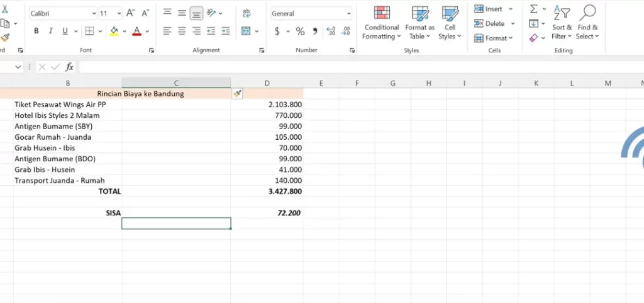Decrease Decimal places
Image resolution: width=644 pixels, height=303 pixels.
click(x=346, y=31)
